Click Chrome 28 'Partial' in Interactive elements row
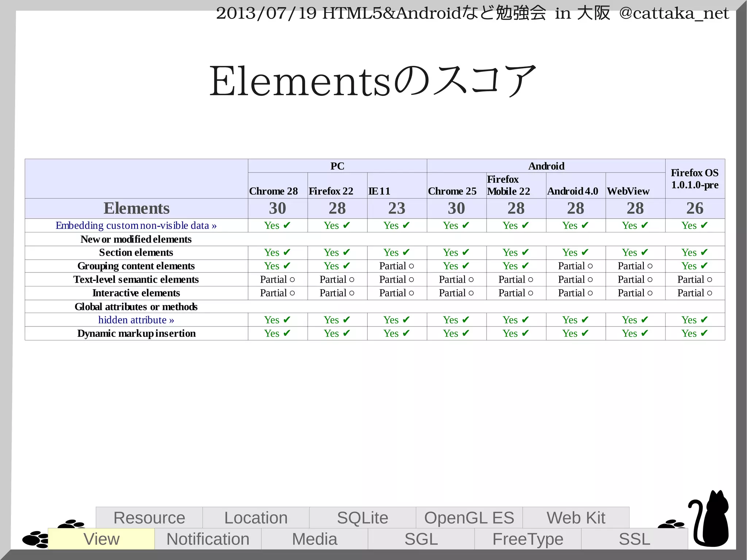 point(277,293)
